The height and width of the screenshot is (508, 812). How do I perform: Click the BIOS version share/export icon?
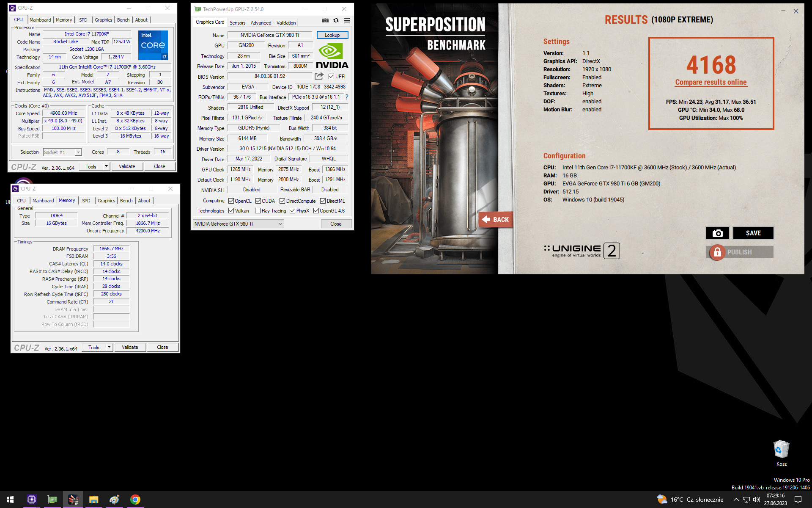pos(319,76)
